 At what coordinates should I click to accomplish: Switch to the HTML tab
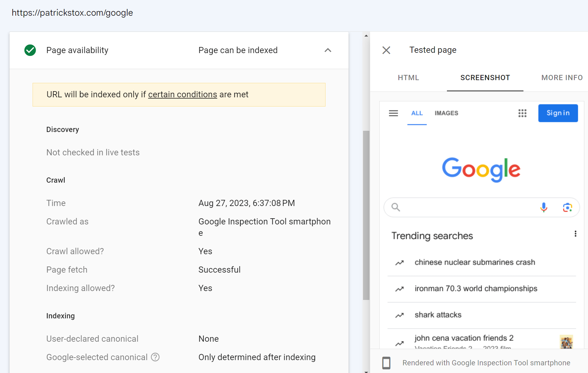[408, 78]
